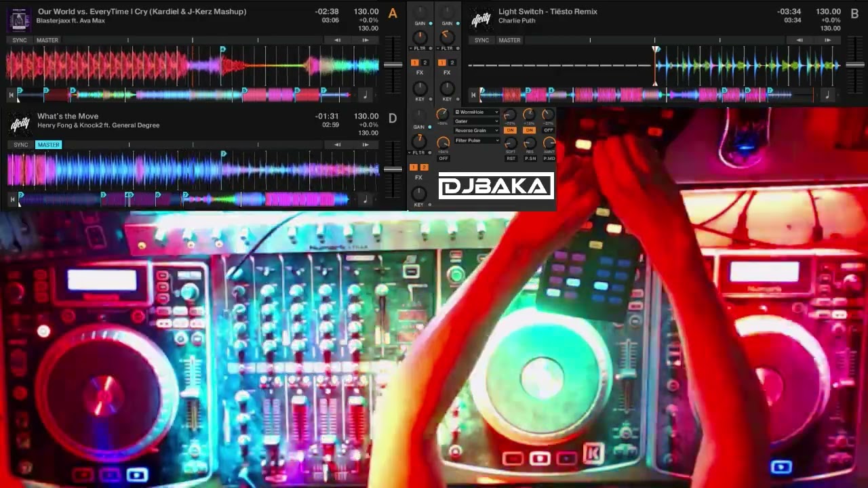Click deck A remaining time -02:38
This screenshot has width=868, height=488.
(x=327, y=12)
